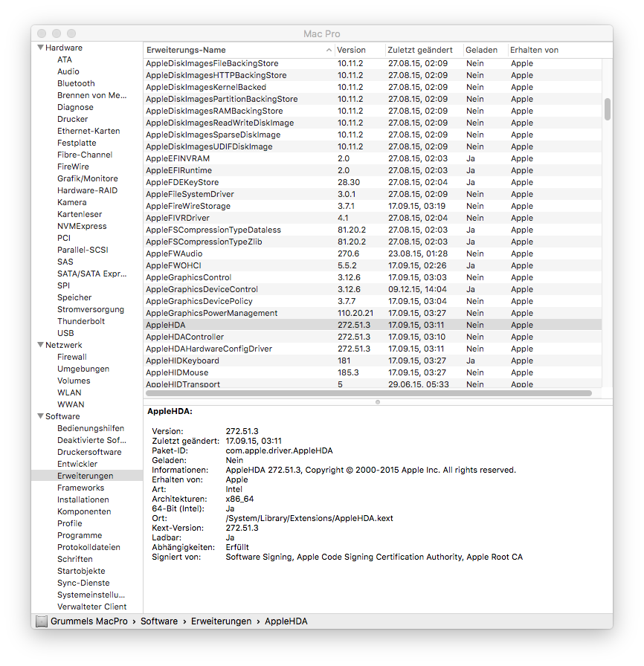Select the AppleEFINVRAM row

pos(373,158)
